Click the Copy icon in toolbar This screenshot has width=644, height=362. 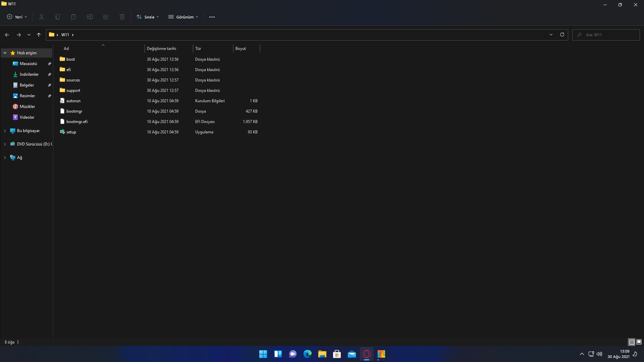point(58,17)
